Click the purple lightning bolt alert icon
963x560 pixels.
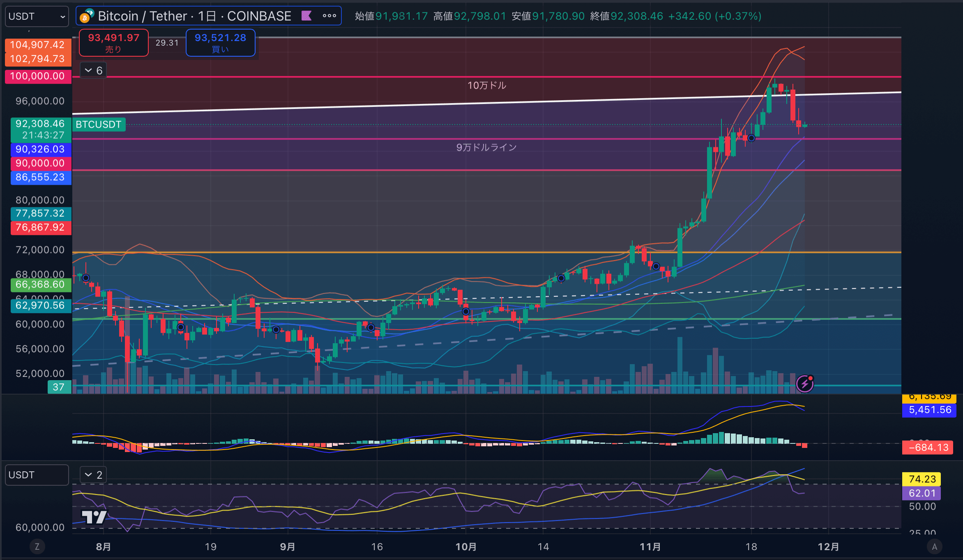click(805, 384)
